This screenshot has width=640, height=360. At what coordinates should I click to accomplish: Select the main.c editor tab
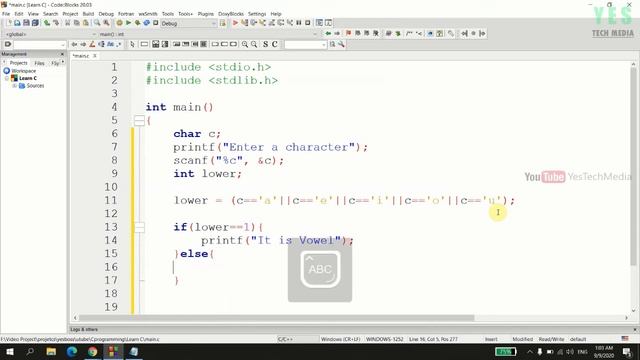tap(81, 56)
